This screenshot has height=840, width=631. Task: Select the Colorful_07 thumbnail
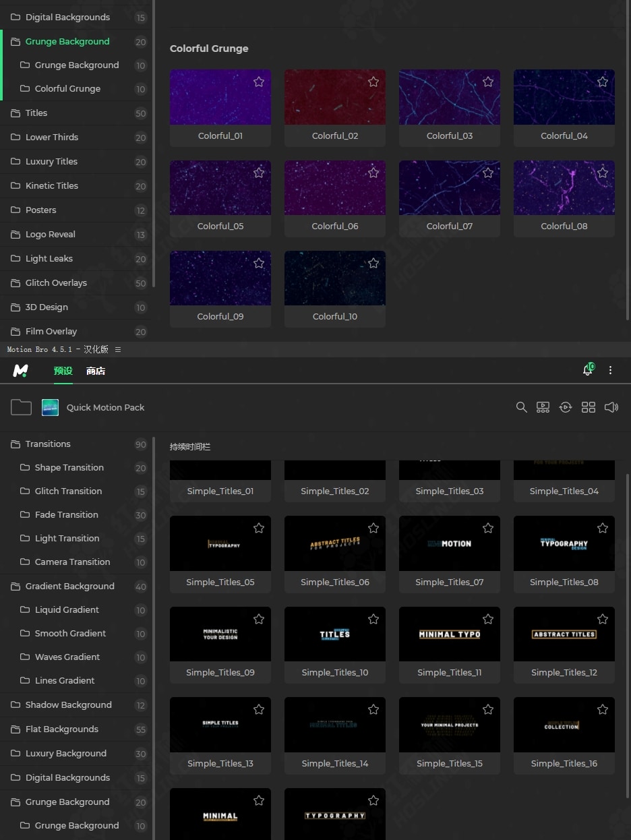click(450, 187)
